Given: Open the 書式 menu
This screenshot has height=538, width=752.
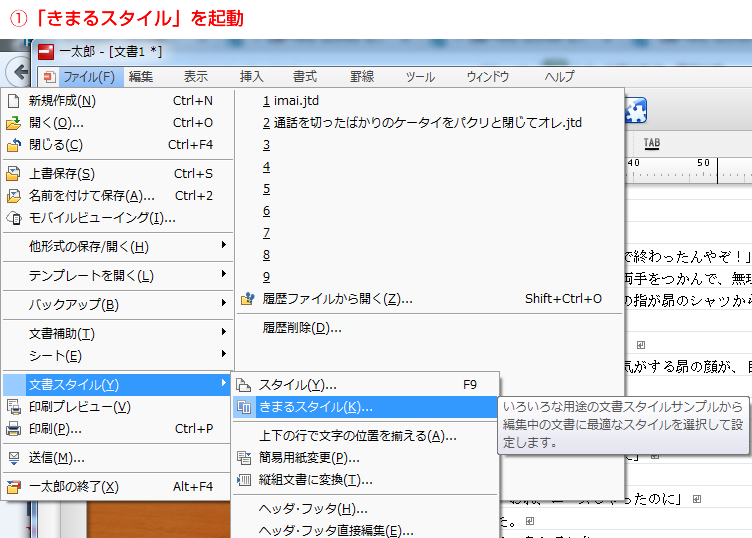Looking at the screenshot, I should [x=305, y=77].
